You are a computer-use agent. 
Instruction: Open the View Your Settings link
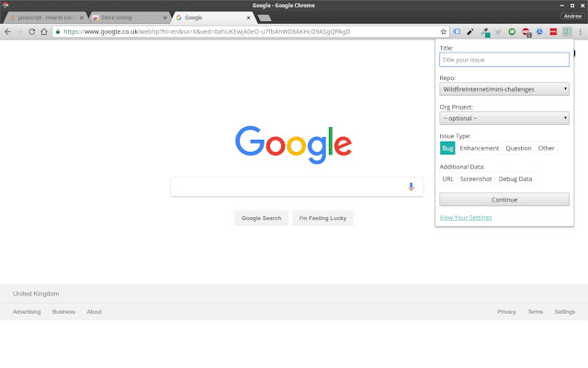[466, 218]
